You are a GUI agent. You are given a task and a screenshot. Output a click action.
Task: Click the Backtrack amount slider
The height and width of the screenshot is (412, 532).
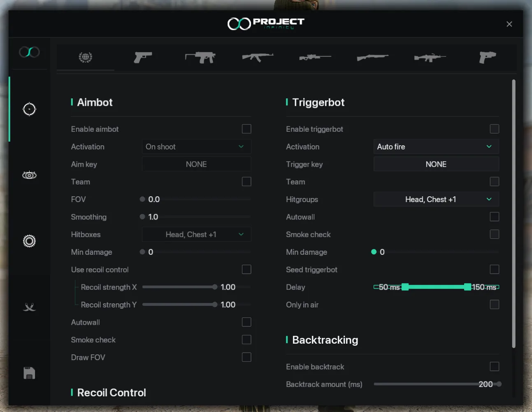[x=438, y=384]
